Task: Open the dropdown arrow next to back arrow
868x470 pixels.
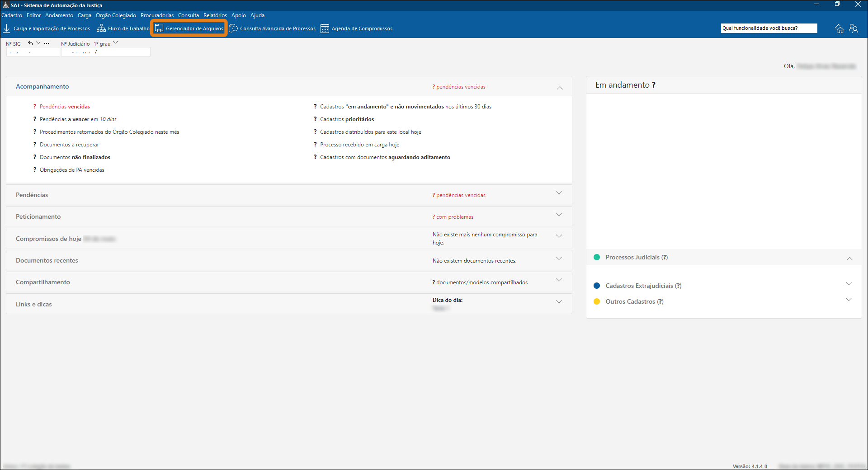Action: 38,43
